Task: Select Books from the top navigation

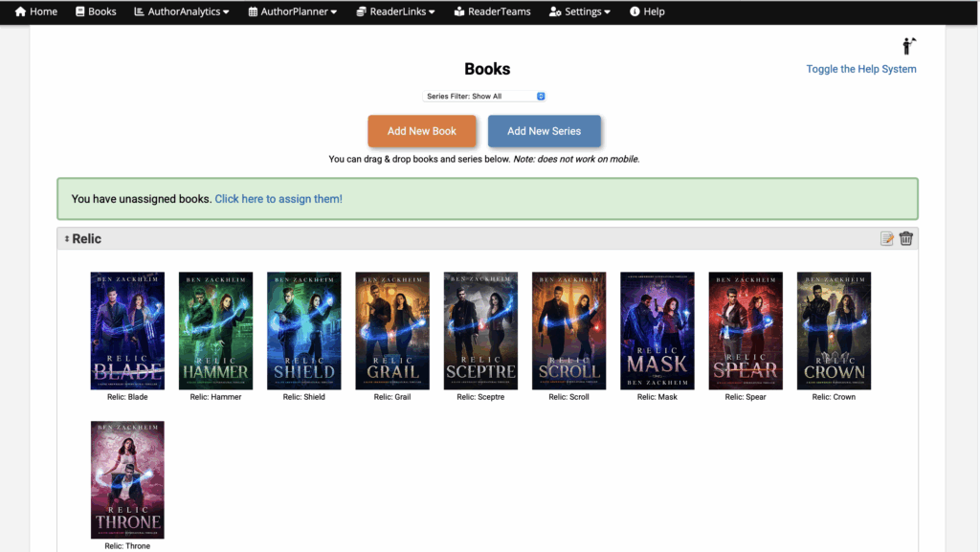Action: [95, 11]
